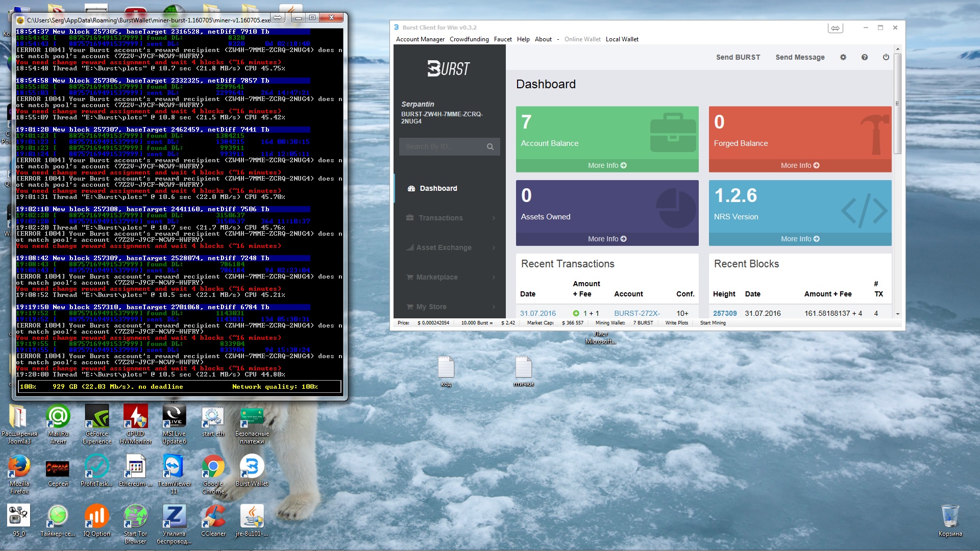Open Mail.Ru Агент desktop icon

point(58,424)
